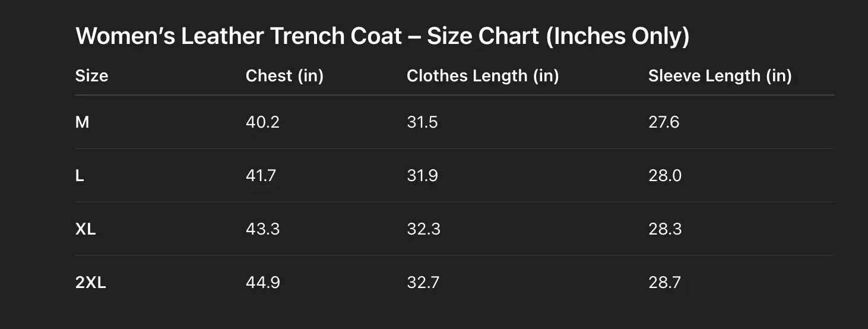Click the Clothes Length (in) header
This screenshot has width=868, height=329.
482,76
